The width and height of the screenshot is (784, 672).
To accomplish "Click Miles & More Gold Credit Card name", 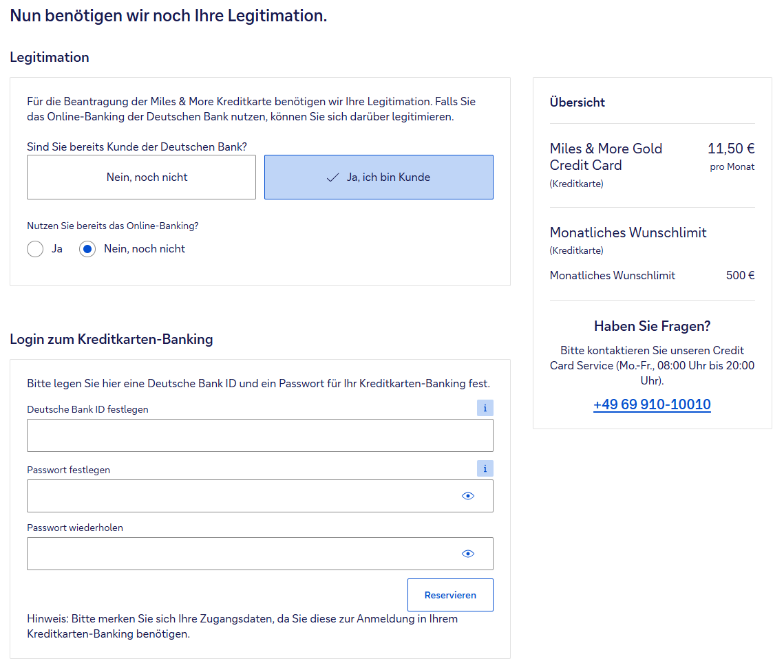I will 606,157.
